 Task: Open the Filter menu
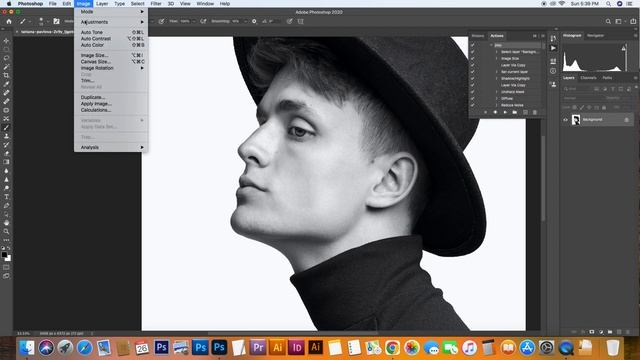pyautogui.click(x=156, y=4)
